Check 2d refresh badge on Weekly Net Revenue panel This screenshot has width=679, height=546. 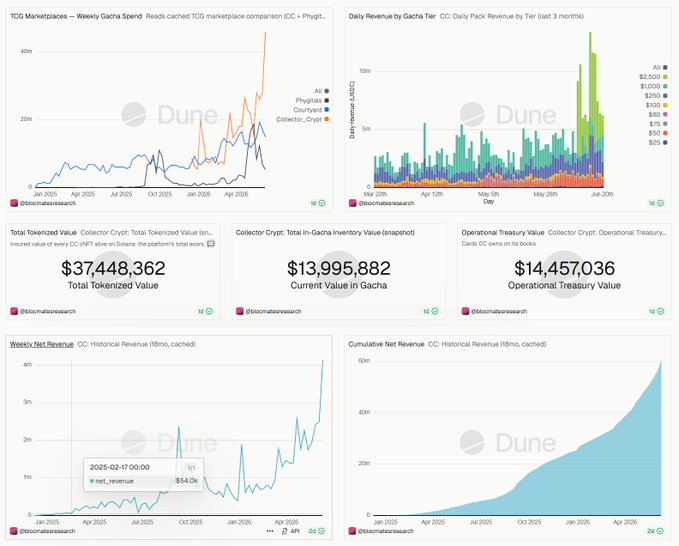(x=317, y=531)
